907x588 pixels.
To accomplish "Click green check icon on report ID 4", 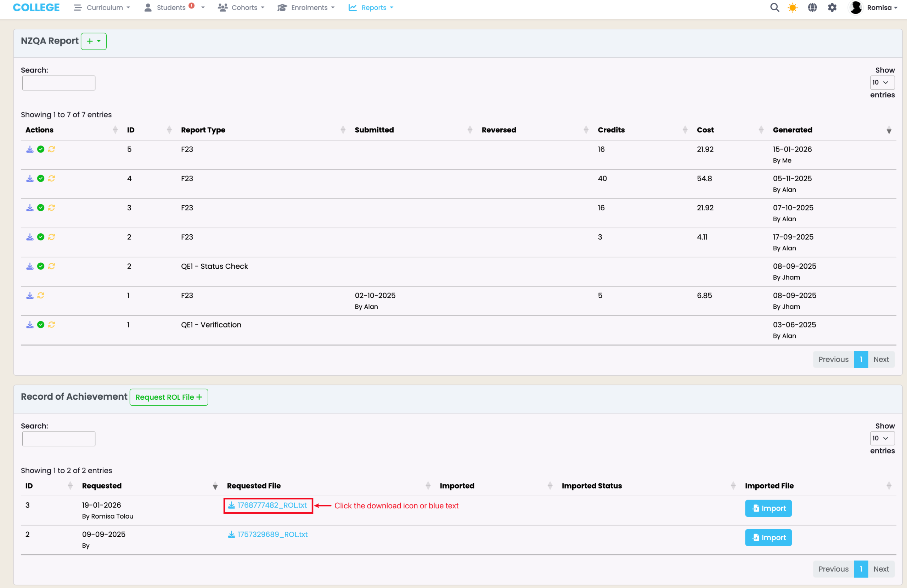I will [x=41, y=179].
